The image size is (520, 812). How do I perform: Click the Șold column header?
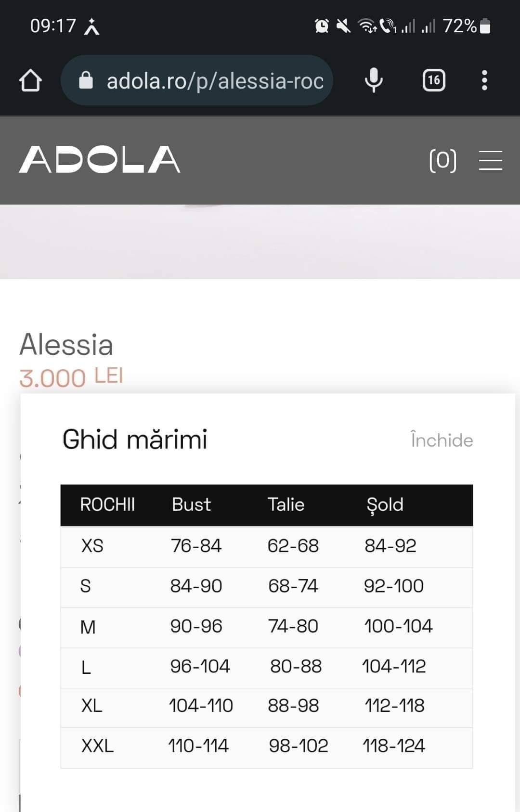(385, 505)
